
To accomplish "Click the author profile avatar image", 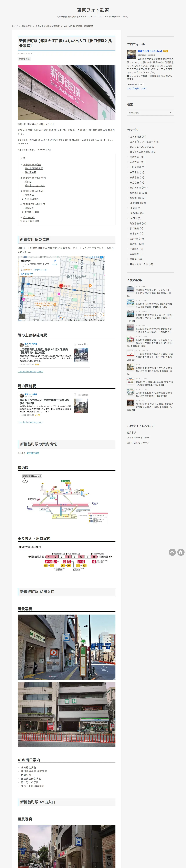I will (132, 54).
